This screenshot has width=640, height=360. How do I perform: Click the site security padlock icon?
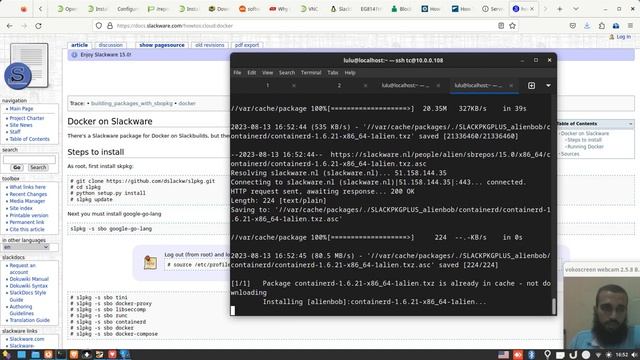(x=110, y=26)
